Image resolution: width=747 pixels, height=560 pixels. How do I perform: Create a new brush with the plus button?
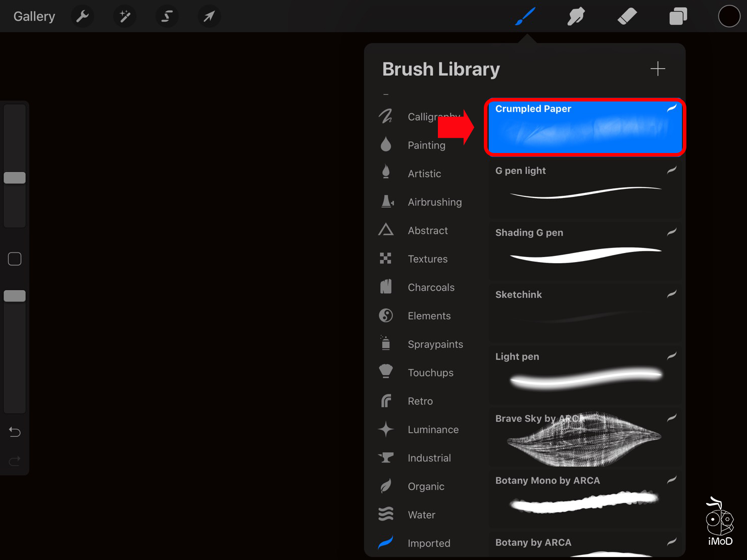coord(658,68)
